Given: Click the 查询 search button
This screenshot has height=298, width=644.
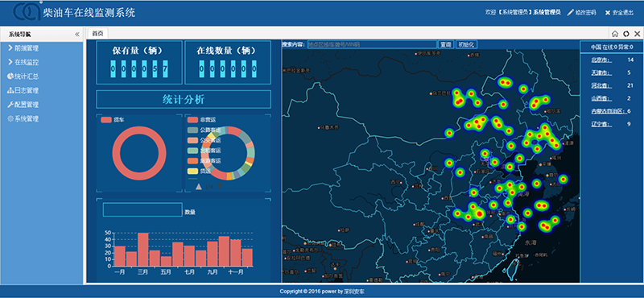Looking at the screenshot, I should [446, 44].
